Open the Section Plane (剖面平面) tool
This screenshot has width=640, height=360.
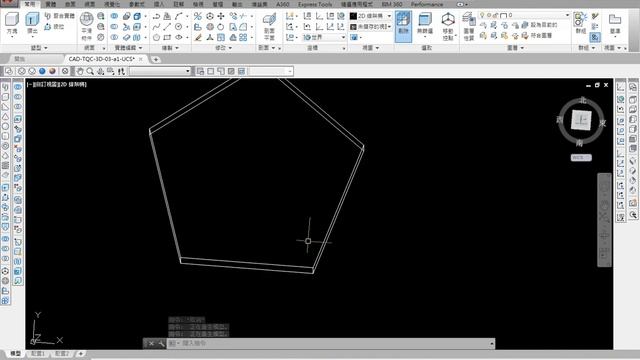(x=269, y=26)
